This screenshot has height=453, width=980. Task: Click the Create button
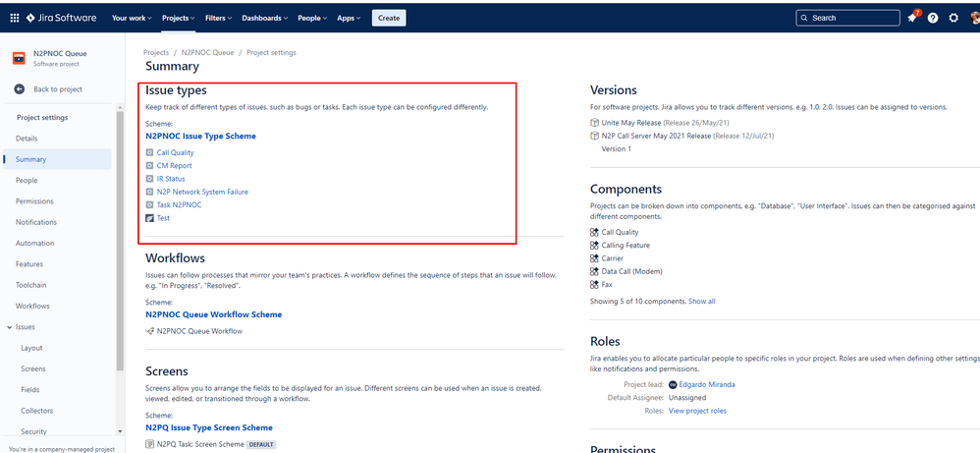point(389,18)
